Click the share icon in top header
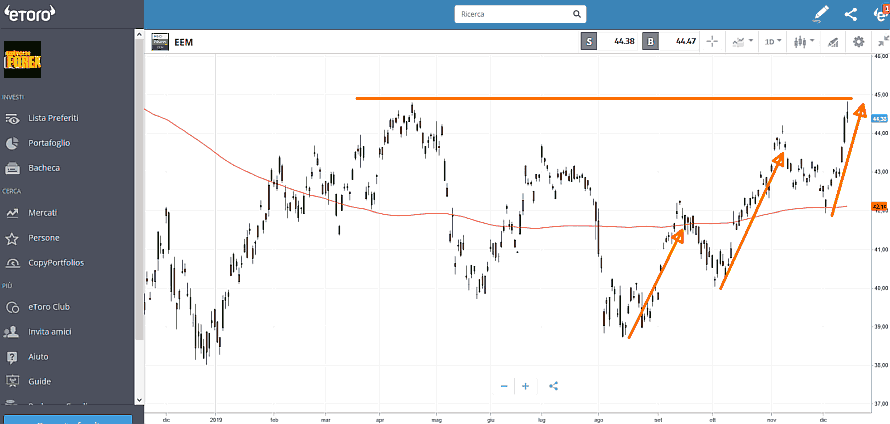Image resolution: width=890 pixels, height=424 pixels. click(851, 14)
